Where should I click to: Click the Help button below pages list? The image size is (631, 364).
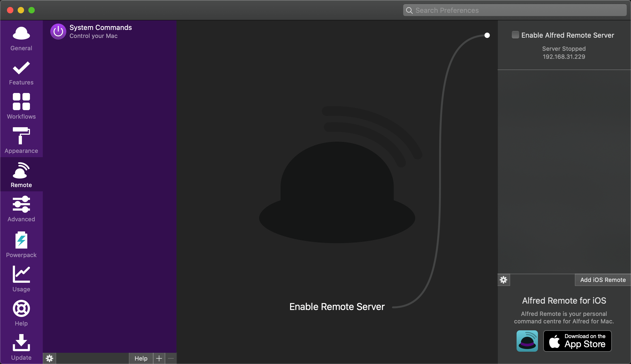click(141, 358)
